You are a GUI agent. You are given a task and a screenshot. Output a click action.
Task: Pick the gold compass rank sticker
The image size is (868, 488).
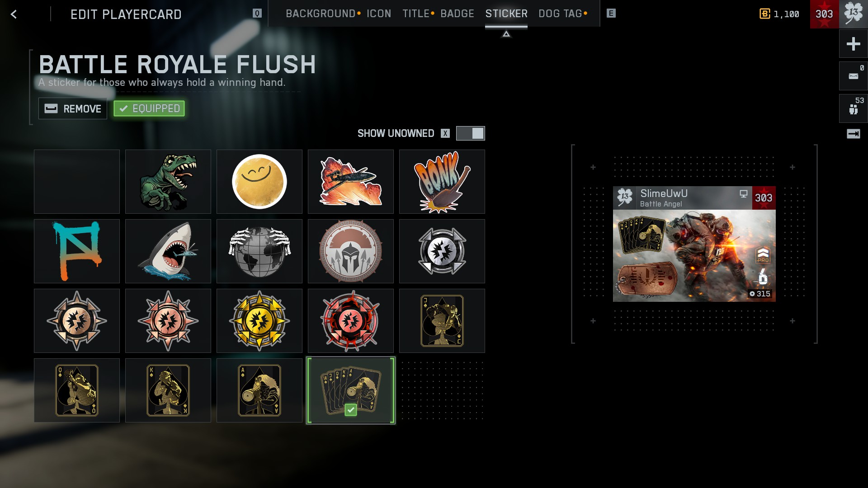[x=259, y=321]
